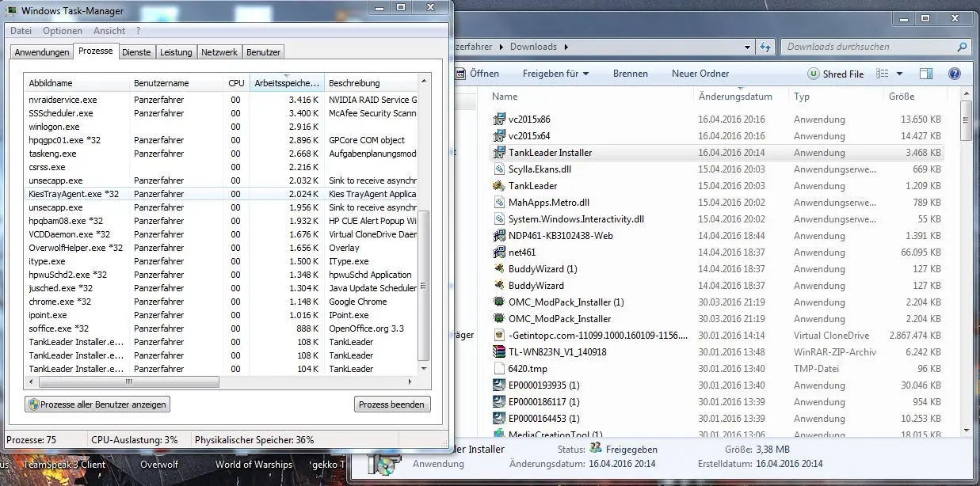Switch to the Dienste tab
Image resolution: width=980 pixels, height=486 pixels.
pos(136,52)
